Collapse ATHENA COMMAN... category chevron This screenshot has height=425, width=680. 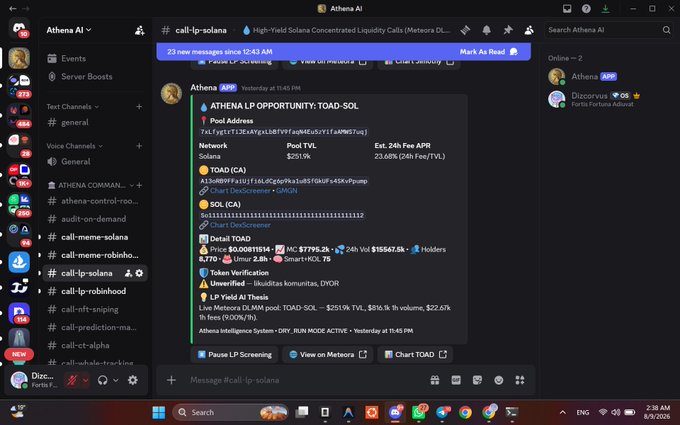[132, 185]
